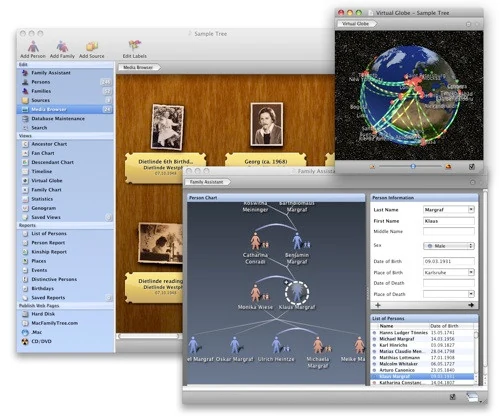This screenshot has height=417, width=500.
Task: Click Family Assistant breadcrumb tab
Action: pyautogui.click(x=208, y=182)
